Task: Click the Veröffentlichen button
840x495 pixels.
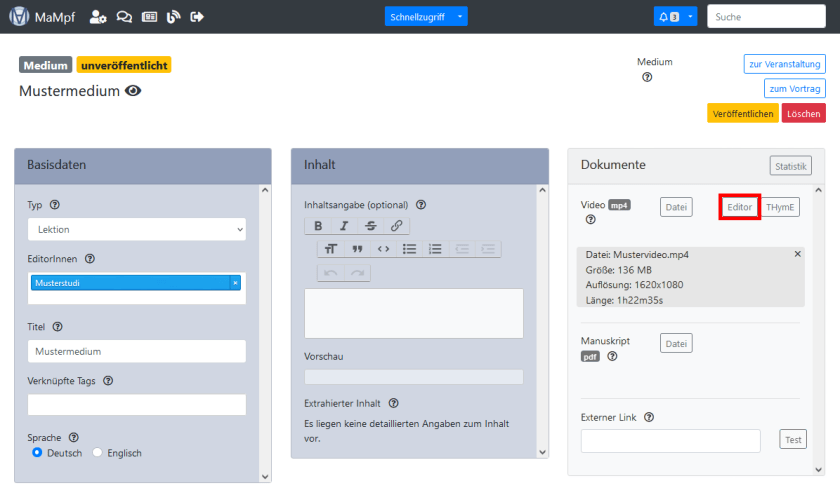Action: (x=742, y=114)
